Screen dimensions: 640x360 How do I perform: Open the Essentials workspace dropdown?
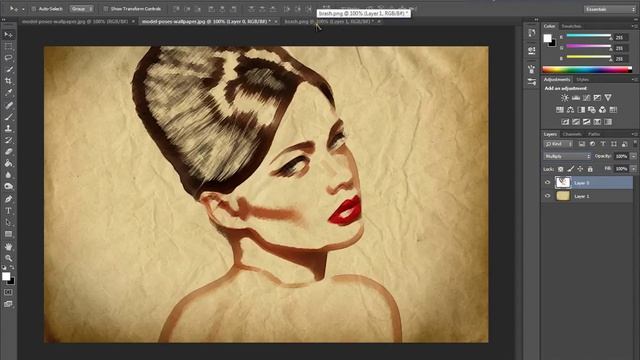click(x=609, y=9)
